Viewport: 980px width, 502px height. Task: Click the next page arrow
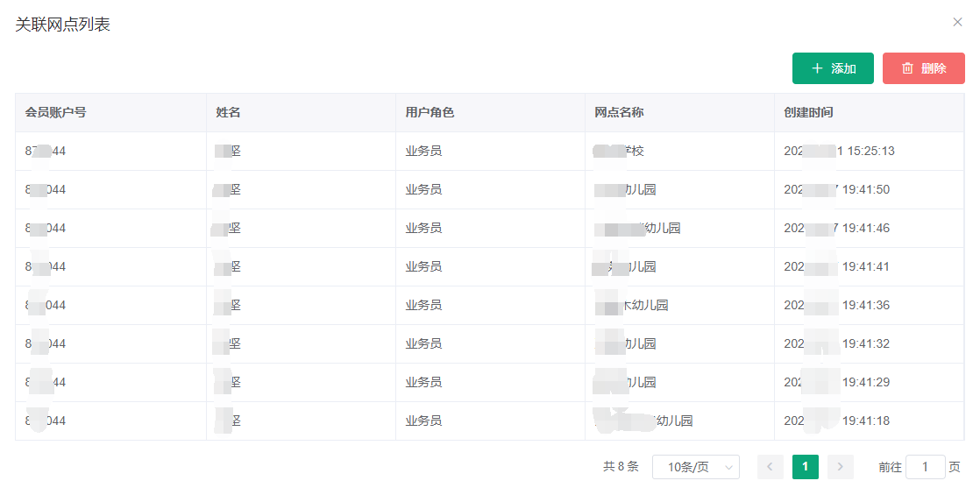(840, 467)
